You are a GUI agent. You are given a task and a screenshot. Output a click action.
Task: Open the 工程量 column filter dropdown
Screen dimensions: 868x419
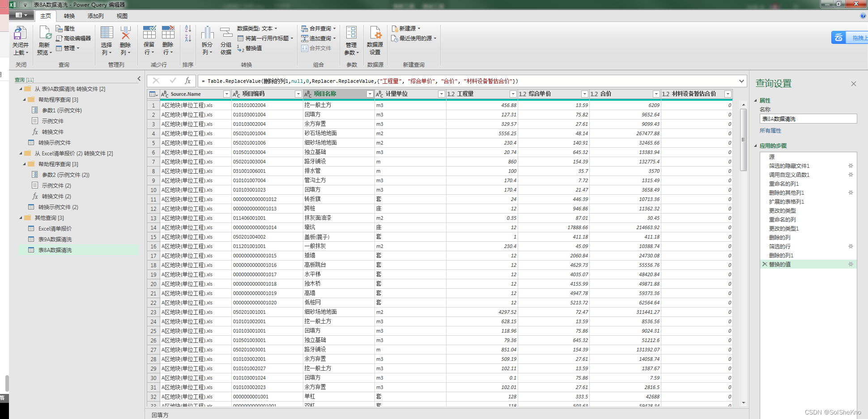tap(513, 94)
